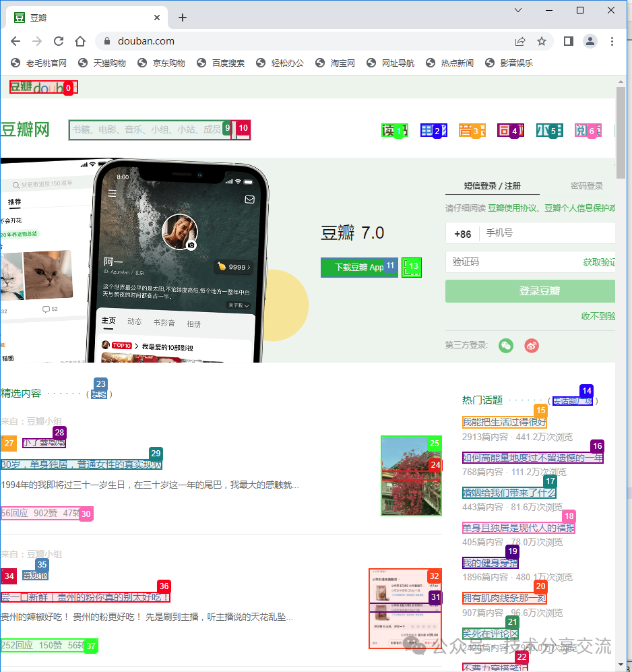Click the browser forward arrow
Screen dimensions: 632x672
coord(37,41)
